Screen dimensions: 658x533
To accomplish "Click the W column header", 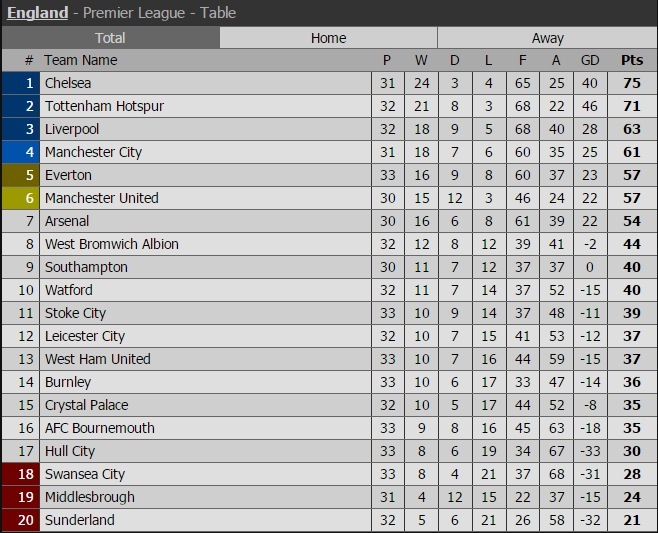I will [x=421, y=60].
